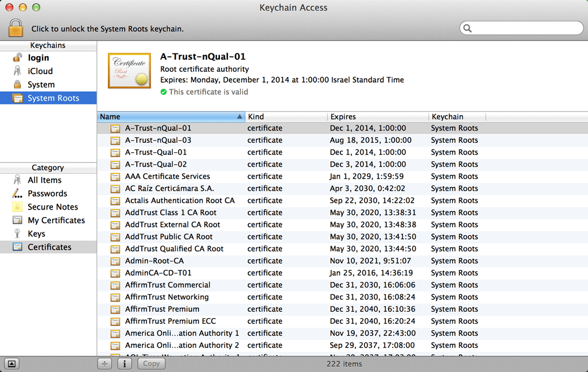
Task: Select the iCloud keychain
Action: point(48,71)
